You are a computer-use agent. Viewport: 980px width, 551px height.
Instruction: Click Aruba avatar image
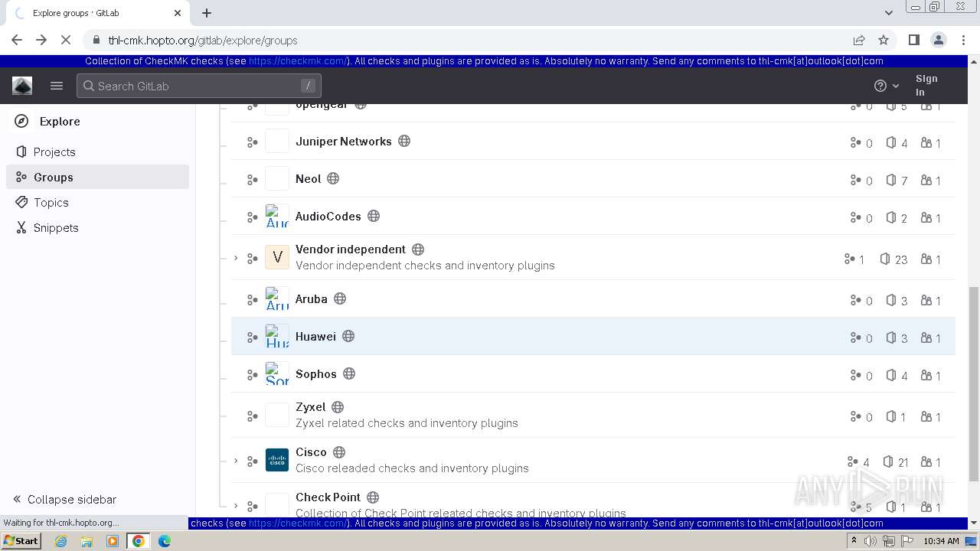pos(277,298)
